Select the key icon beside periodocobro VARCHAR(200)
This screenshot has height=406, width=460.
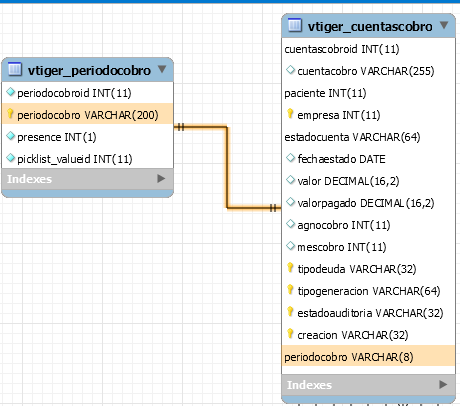pos(10,114)
